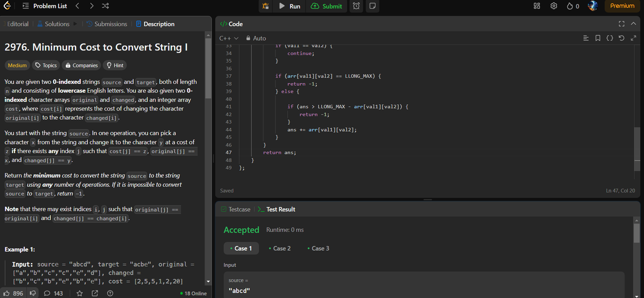Open the Problem List panel

tap(45, 6)
